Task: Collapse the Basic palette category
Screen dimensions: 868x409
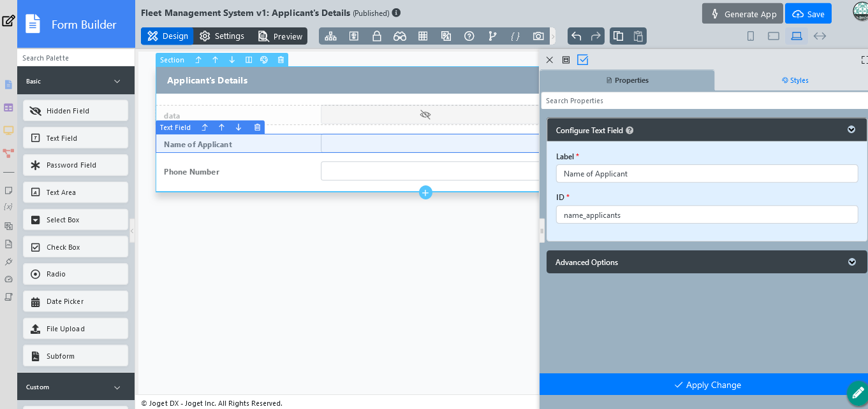Action: click(117, 81)
